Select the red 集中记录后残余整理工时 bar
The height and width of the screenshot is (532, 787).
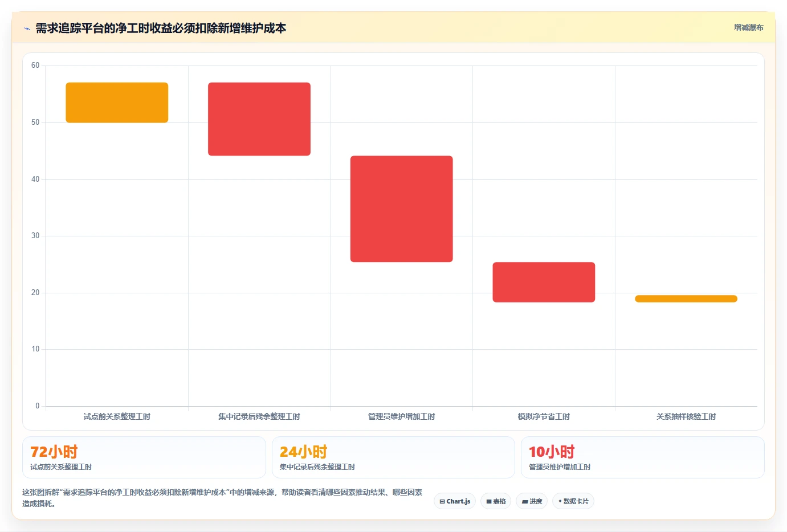(x=259, y=119)
